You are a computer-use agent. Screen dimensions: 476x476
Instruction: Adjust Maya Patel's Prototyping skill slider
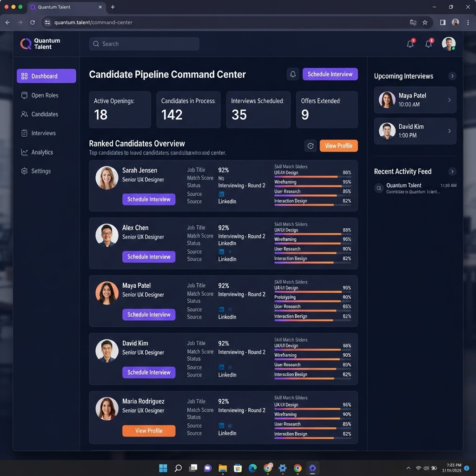[x=313, y=301]
